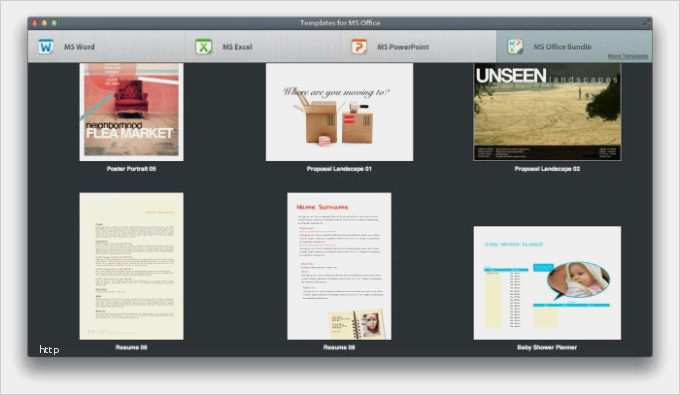Image resolution: width=680 pixels, height=395 pixels.
Task: Click the green zoom window button
Action: pos(54,23)
